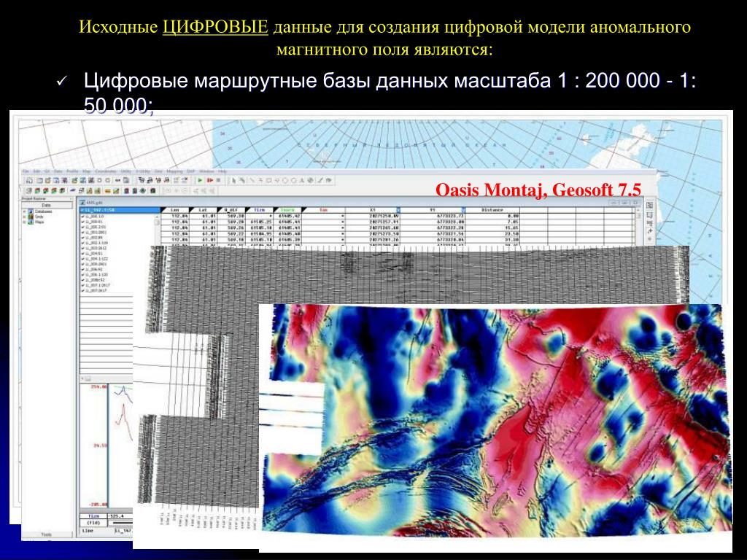The image size is (747, 560).
Task: Select Distance cell with value 15.65
Action: (x=492, y=228)
